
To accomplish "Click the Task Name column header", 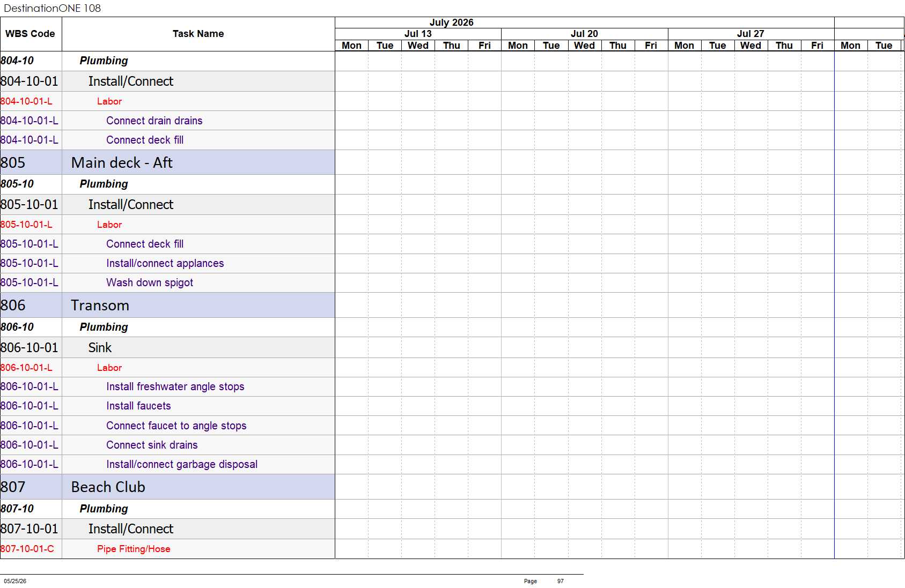I will [x=198, y=34].
